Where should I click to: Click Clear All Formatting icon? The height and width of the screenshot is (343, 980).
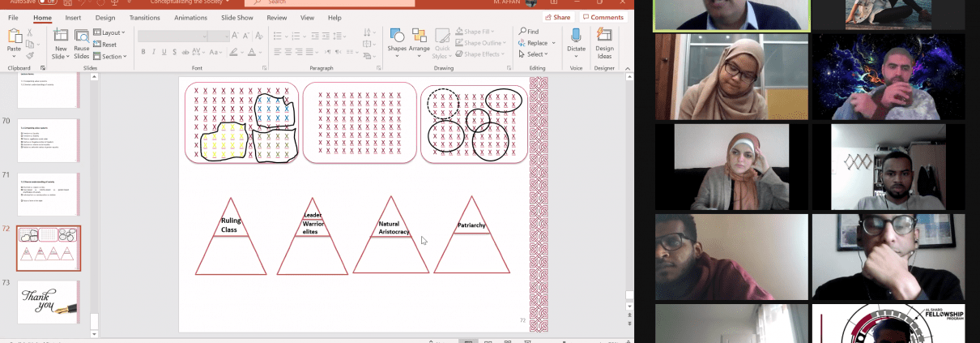point(259,36)
